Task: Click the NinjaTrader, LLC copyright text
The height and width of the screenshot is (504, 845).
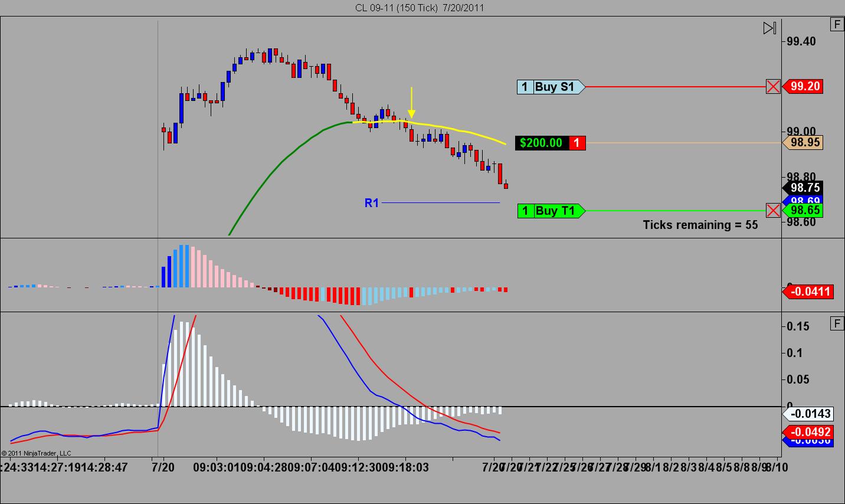Action: [36, 453]
